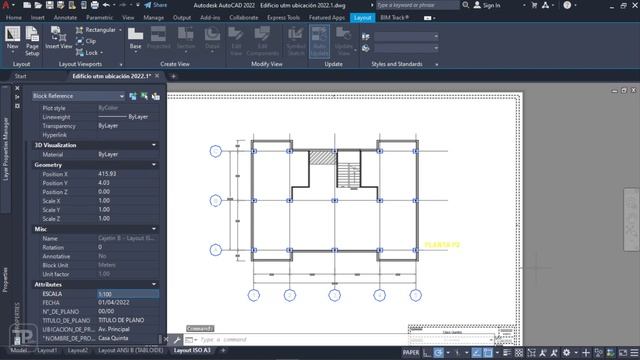Click the Auto Update toggle button
This screenshot has height=360, width=640.
coord(319,41)
